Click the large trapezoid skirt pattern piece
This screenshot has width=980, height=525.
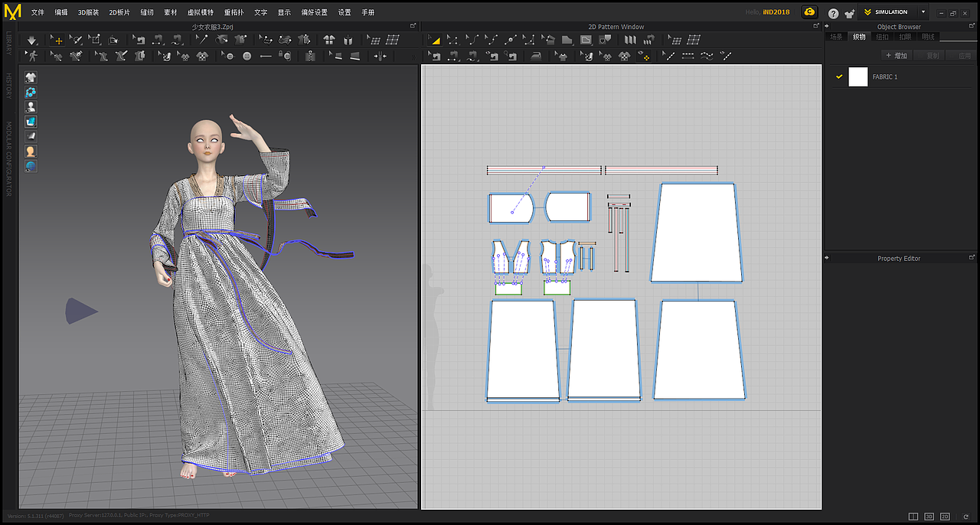pyautogui.click(x=696, y=233)
